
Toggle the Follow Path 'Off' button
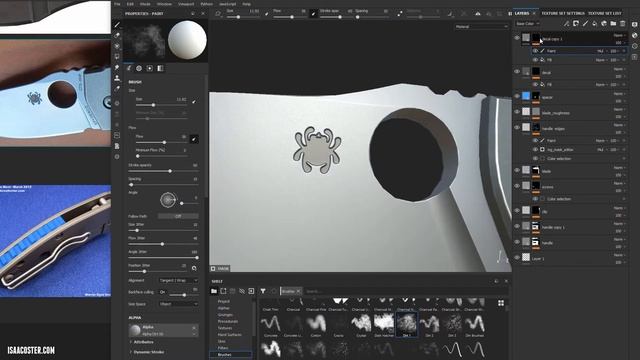pyautogui.click(x=178, y=216)
